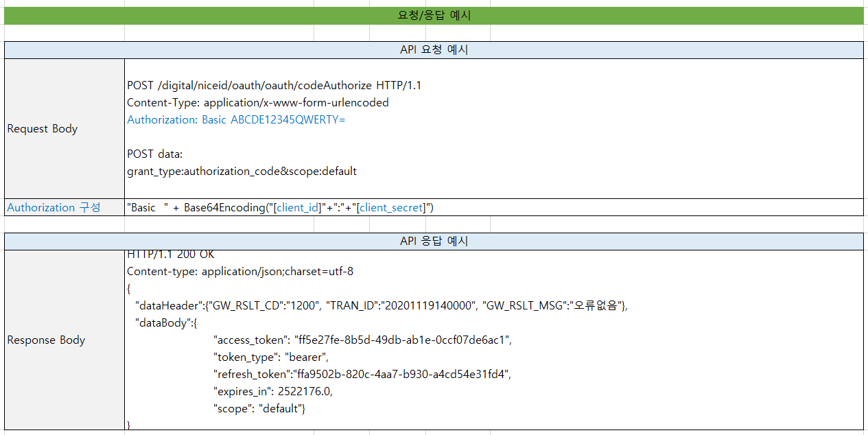Select the API 요청 예시 header cell
Image resolution: width=868 pixels, height=435 pixels.
click(434, 50)
